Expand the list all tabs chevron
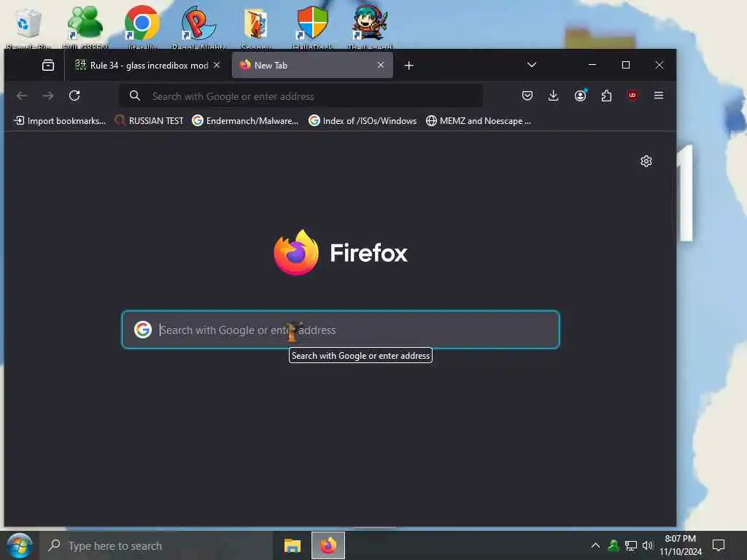Viewport: 747px width, 560px height. click(x=532, y=65)
